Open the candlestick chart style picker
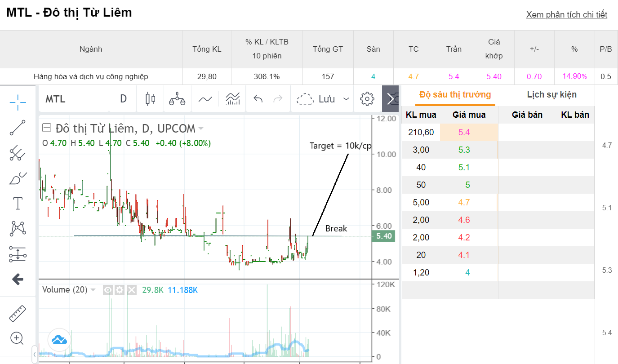Viewport: 618px width, 364px height. pyautogui.click(x=150, y=99)
